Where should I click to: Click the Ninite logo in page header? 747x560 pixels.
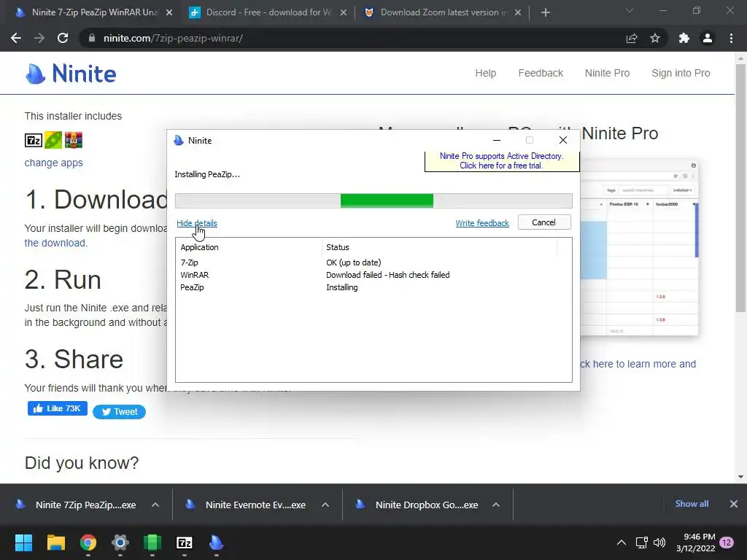(x=71, y=74)
